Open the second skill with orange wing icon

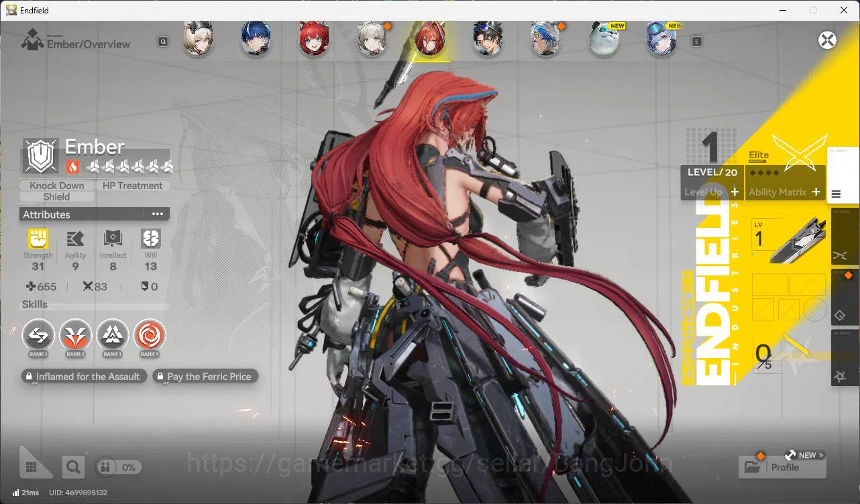(75, 335)
